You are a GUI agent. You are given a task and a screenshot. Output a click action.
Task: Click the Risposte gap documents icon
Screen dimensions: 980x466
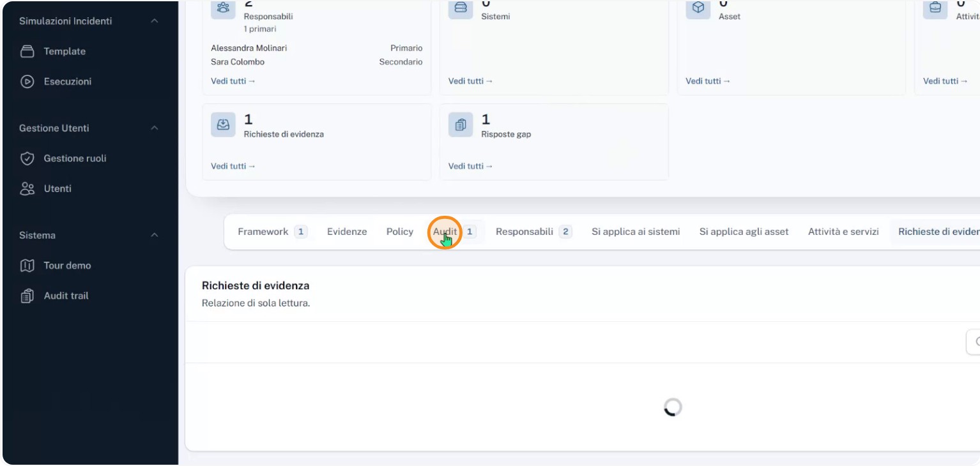(461, 124)
